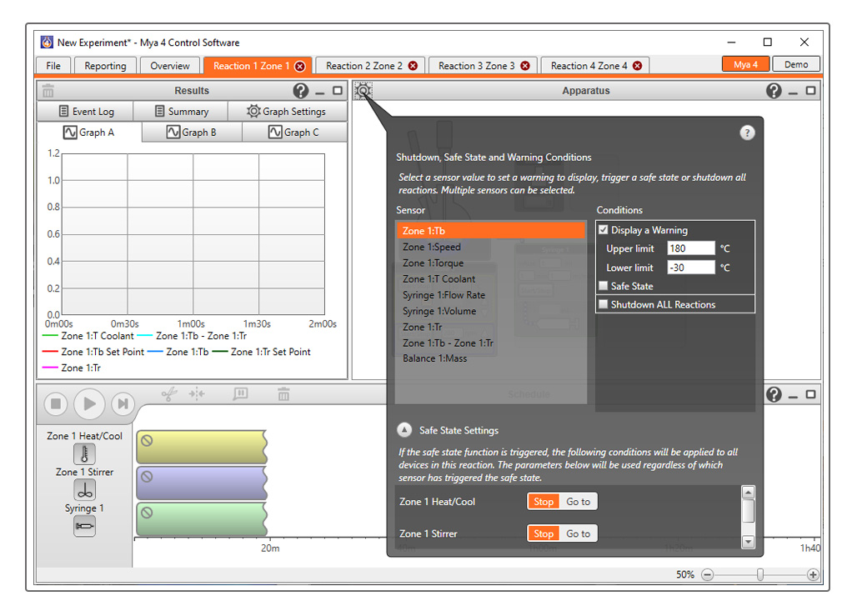
Task: Uncheck Display a Warning checkbox
Action: click(x=603, y=230)
